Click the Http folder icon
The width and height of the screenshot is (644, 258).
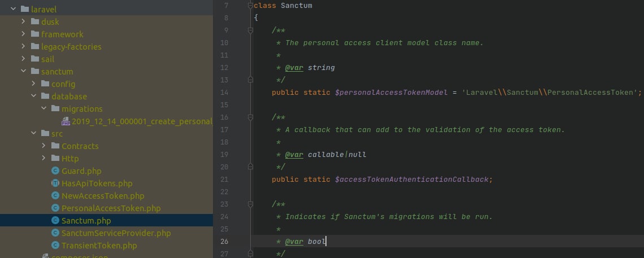[55, 158]
